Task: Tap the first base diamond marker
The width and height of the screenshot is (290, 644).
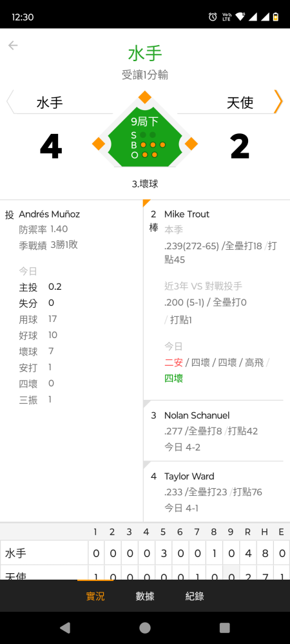Action: point(191,144)
